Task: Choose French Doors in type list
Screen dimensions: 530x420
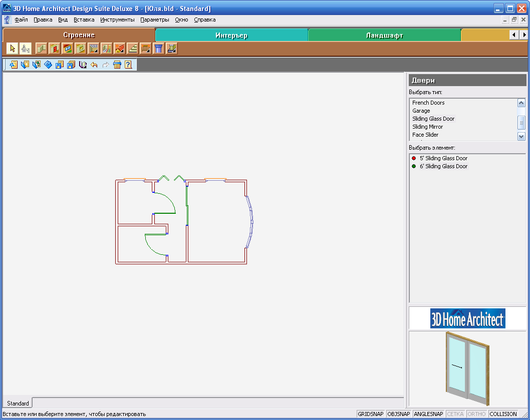Action: click(x=428, y=103)
